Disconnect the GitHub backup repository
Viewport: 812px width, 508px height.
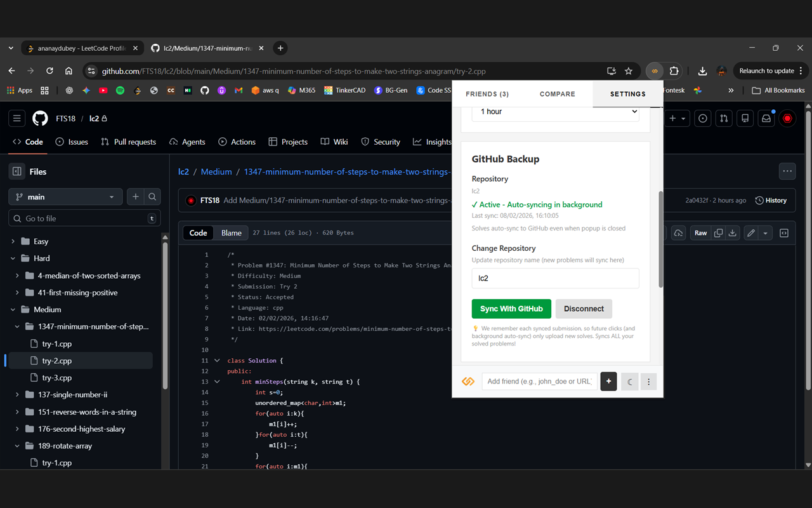584,309
